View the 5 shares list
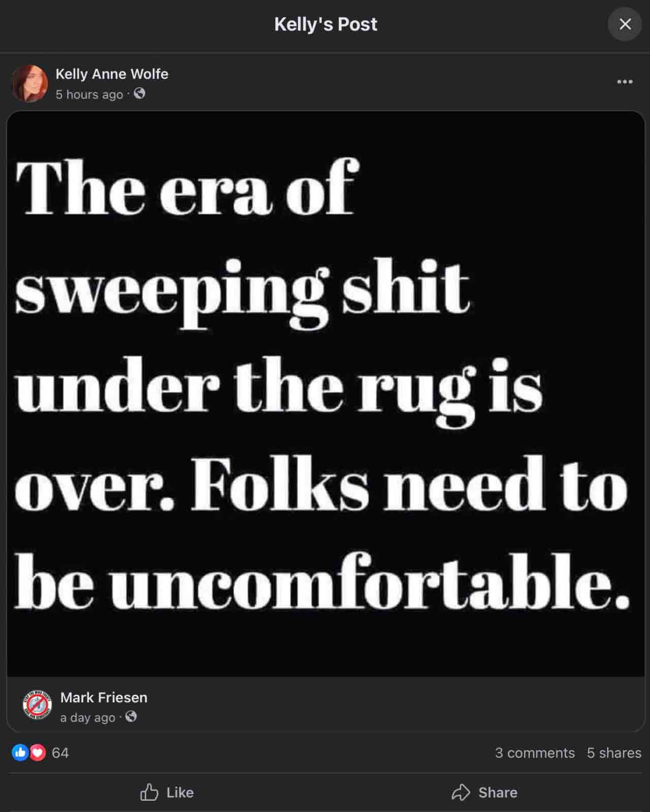Screen dimensions: 650x812 (x=614, y=753)
